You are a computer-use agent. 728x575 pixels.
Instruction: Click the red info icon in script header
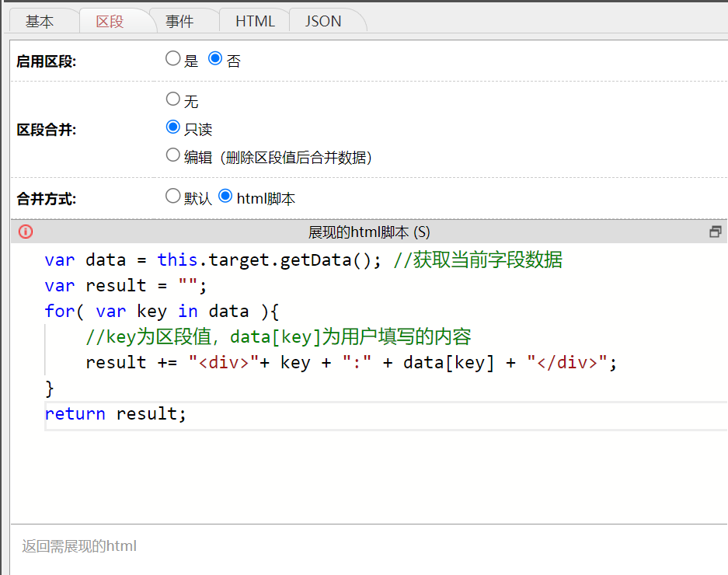pyautogui.click(x=26, y=232)
